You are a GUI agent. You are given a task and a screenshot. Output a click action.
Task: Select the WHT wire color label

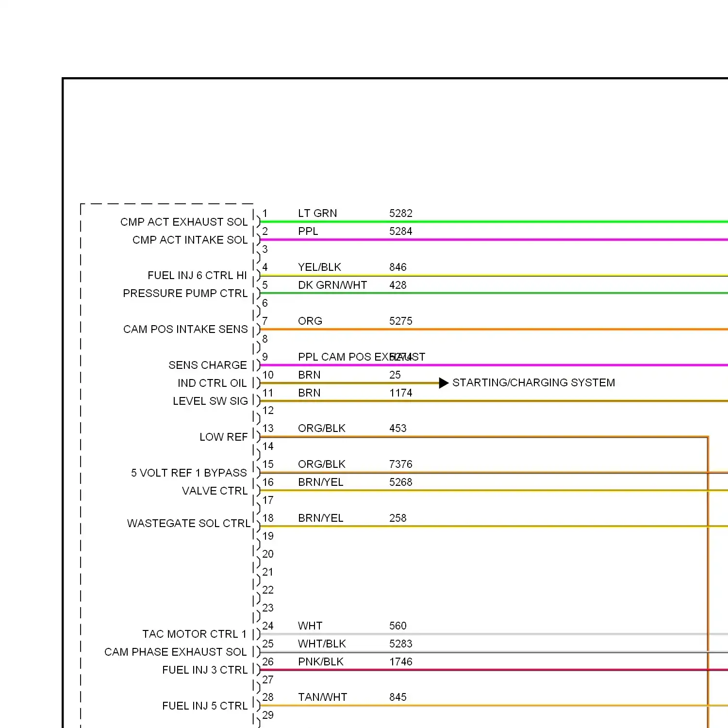[310, 626]
